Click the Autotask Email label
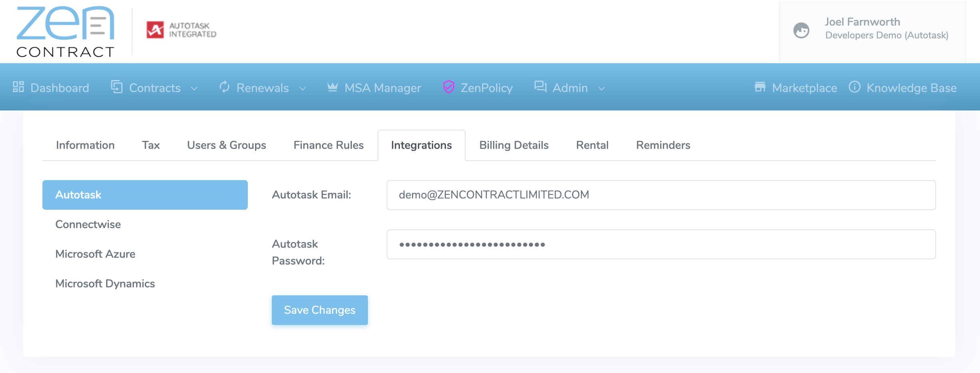This screenshot has height=373, width=980. point(311,195)
